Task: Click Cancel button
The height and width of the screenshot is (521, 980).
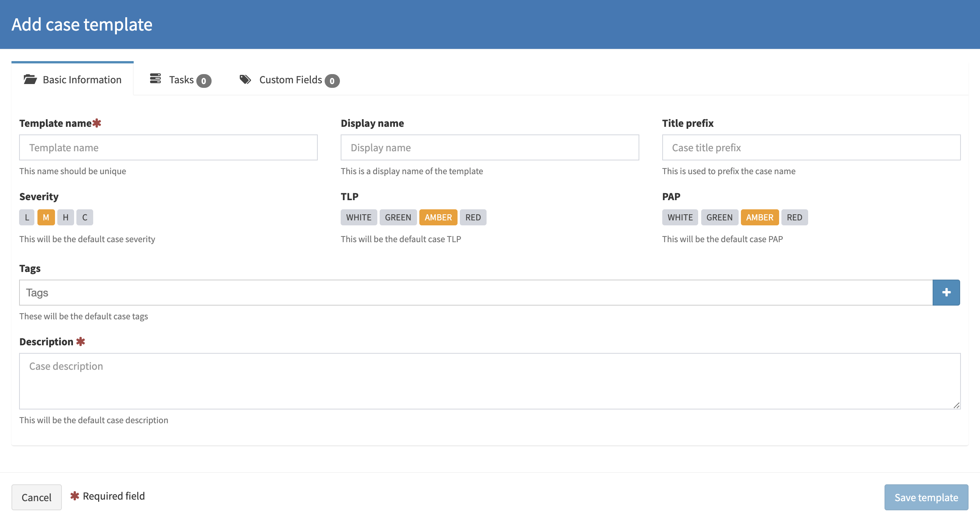Action: click(x=37, y=497)
